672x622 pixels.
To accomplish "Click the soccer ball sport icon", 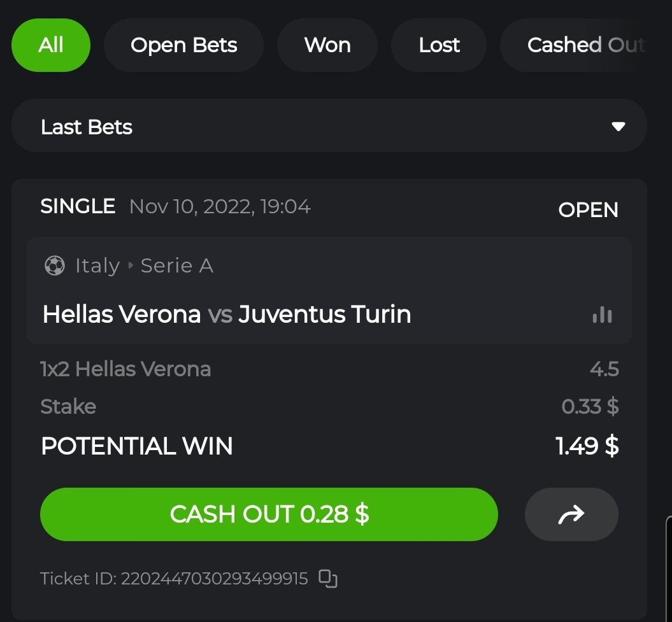I will (55, 265).
